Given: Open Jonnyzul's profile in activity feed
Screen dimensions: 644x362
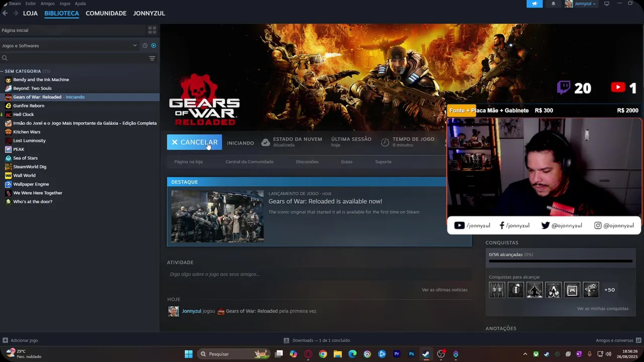Looking at the screenshot, I should click(191, 311).
